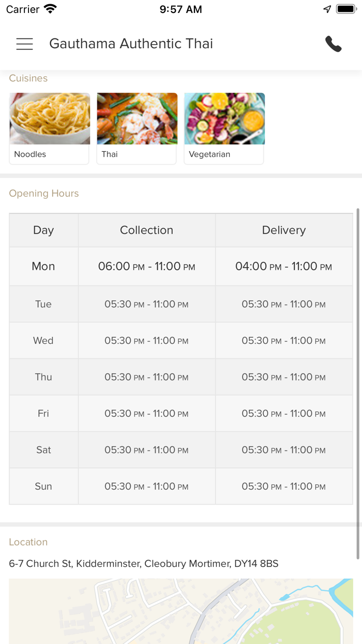This screenshot has width=362, height=644.
Task: Tap the battery status icon
Action: (x=345, y=9)
